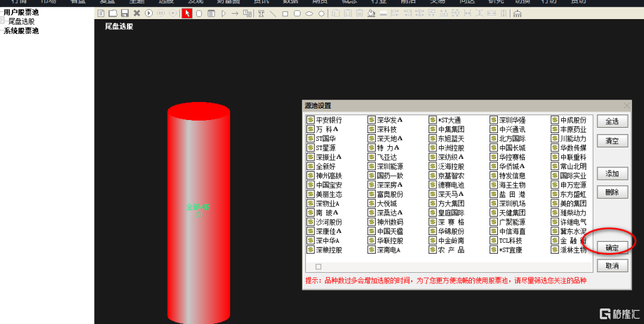Screen dimensions: 644x324
Task: Click 冀东水泥 in the list
Action: click(574, 231)
